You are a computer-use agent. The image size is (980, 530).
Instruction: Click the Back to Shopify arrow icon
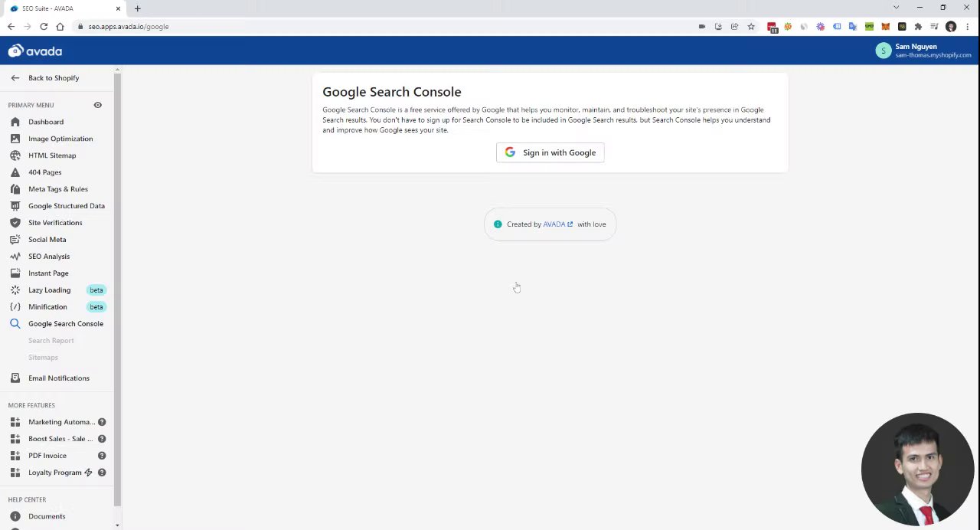pos(15,78)
